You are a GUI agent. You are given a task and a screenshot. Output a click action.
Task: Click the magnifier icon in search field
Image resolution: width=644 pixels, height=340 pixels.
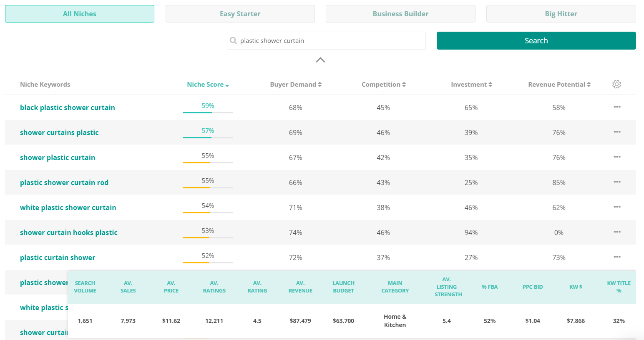pos(234,41)
